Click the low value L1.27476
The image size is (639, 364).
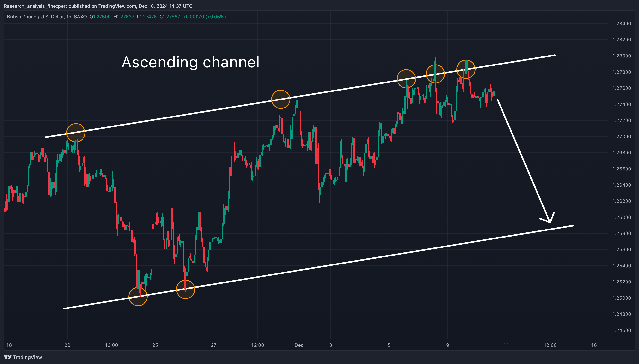pos(147,17)
